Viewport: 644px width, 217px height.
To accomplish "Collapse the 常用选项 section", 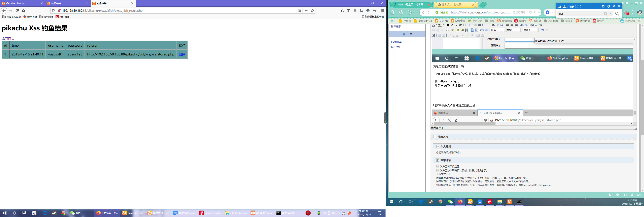I will click(435, 137).
